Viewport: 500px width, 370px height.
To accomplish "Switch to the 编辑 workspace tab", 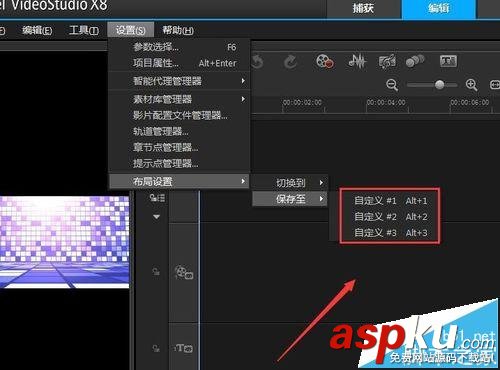I will pos(439,9).
